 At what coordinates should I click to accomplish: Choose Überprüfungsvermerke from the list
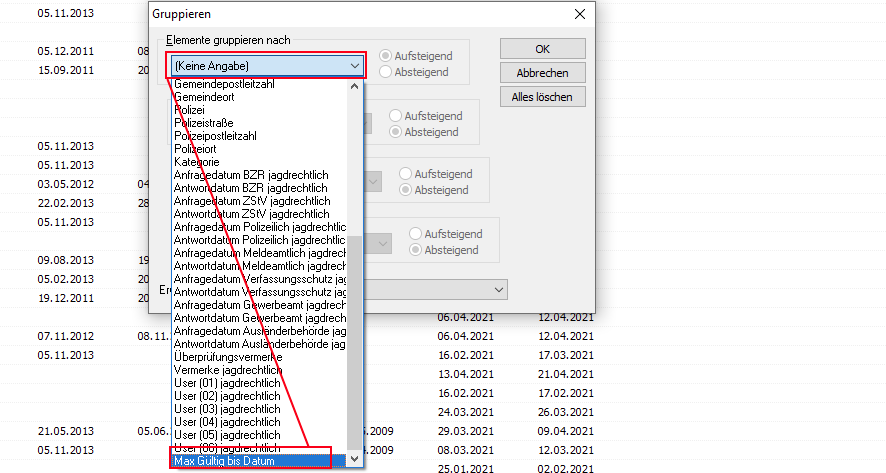coord(228,357)
